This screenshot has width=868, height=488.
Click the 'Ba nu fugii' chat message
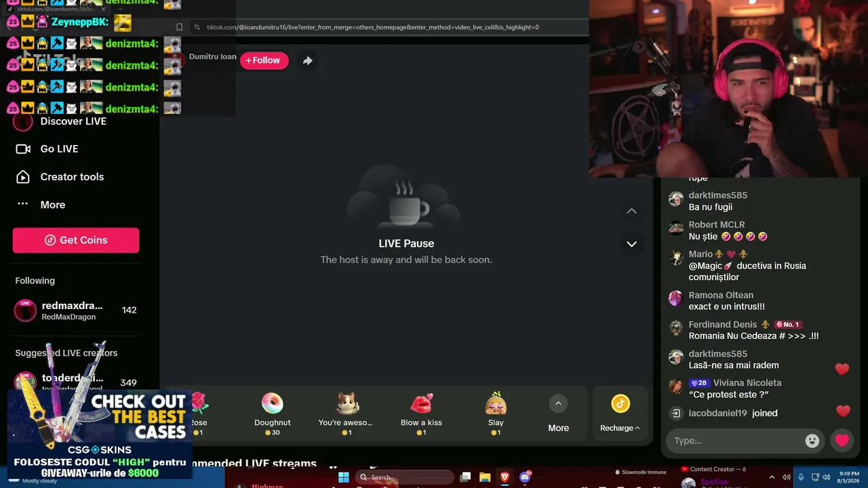(x=711, y=207)
